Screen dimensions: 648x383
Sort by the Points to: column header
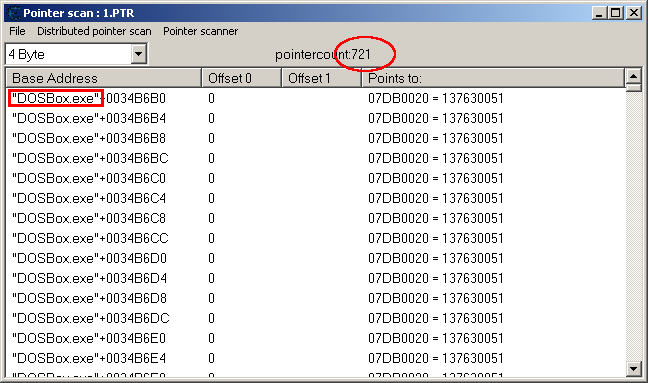pyautogui.click(x=493, y=78)
